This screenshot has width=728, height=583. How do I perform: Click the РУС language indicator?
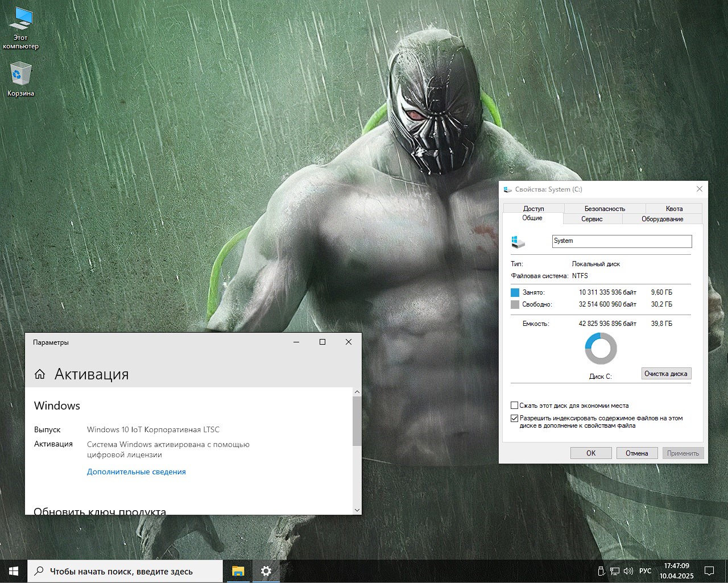tap(645, 571)
